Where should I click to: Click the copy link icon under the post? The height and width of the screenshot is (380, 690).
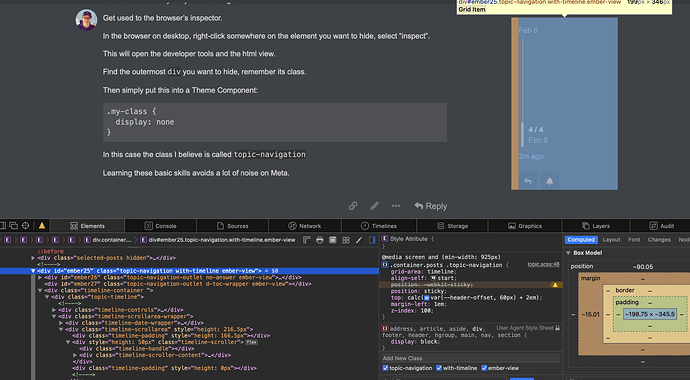tap(353, 206)
